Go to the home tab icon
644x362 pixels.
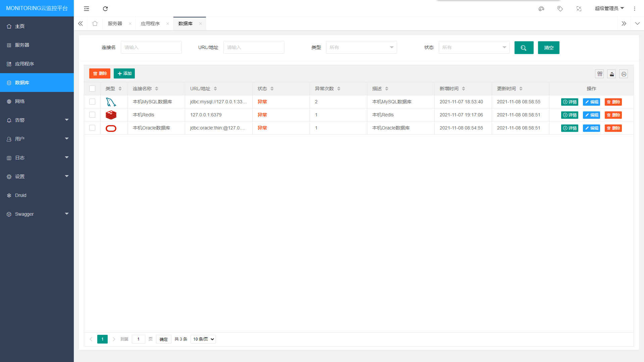click(x=95, y=23)
